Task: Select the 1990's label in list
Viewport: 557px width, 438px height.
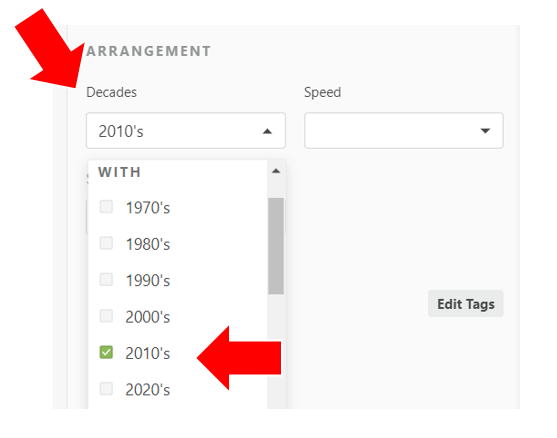Action: point(148,280)
